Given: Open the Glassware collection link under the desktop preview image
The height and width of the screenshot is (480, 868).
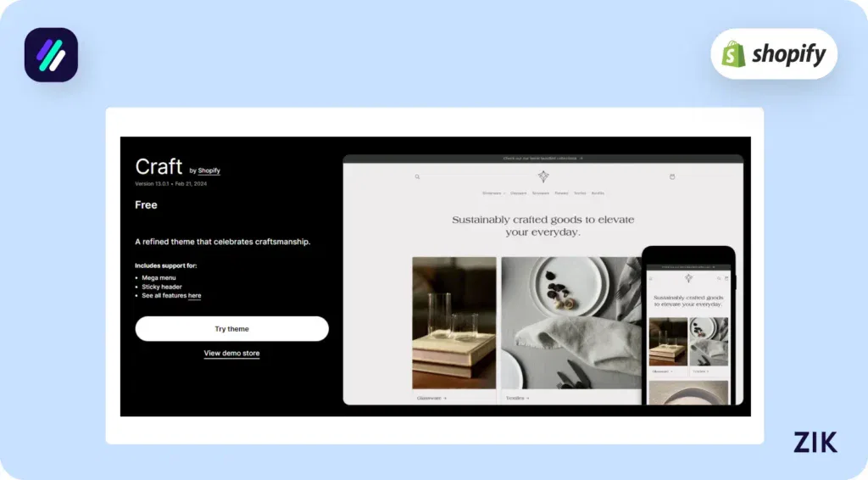Looking at the screenshot, I should (431, 398).
